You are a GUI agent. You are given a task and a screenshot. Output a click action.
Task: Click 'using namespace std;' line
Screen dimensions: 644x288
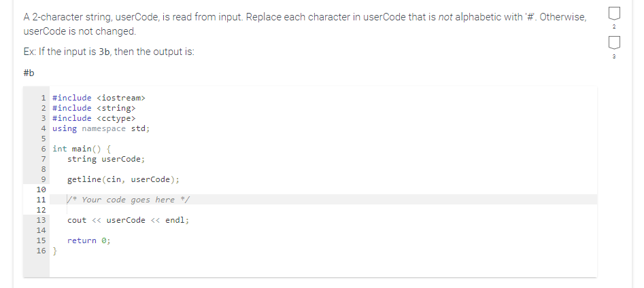point(101,128)
